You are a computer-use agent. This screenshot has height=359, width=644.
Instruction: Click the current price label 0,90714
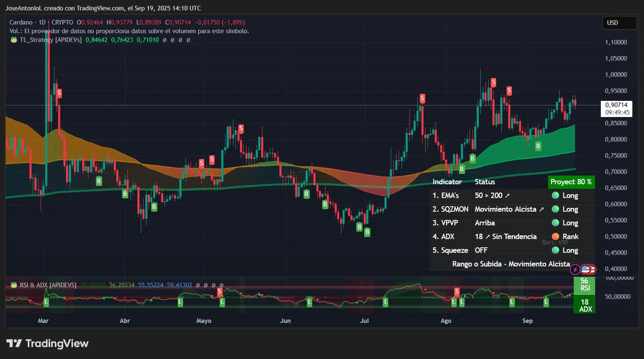[616, 105]
